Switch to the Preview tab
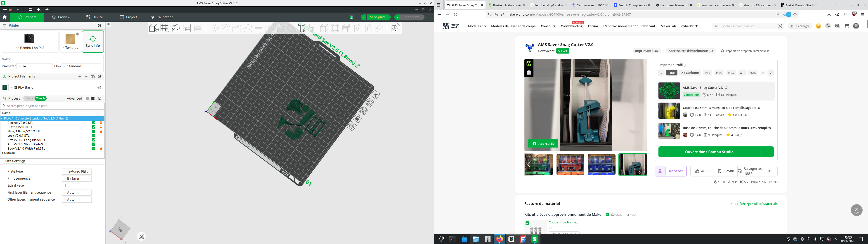 [61, 17]
